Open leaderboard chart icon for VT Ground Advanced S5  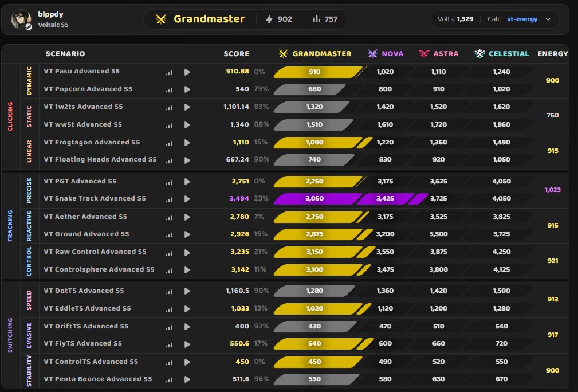point(169,235)
